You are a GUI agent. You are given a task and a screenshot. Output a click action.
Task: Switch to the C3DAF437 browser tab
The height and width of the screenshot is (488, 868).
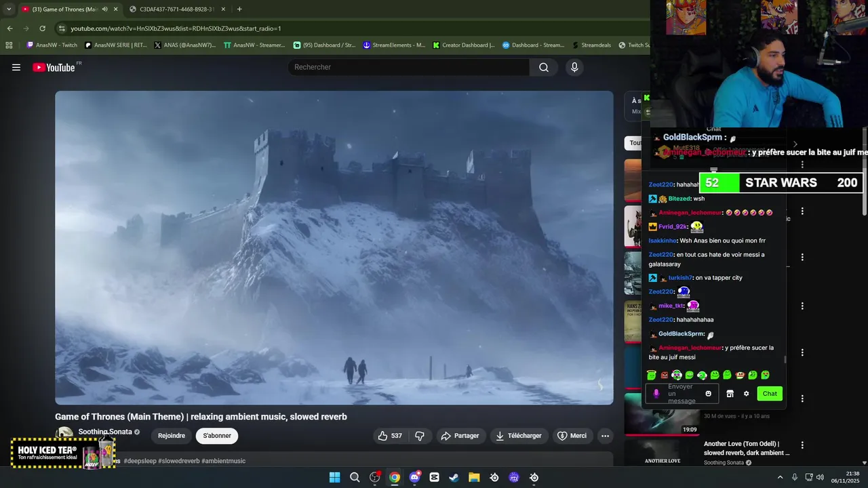point(176,9)
